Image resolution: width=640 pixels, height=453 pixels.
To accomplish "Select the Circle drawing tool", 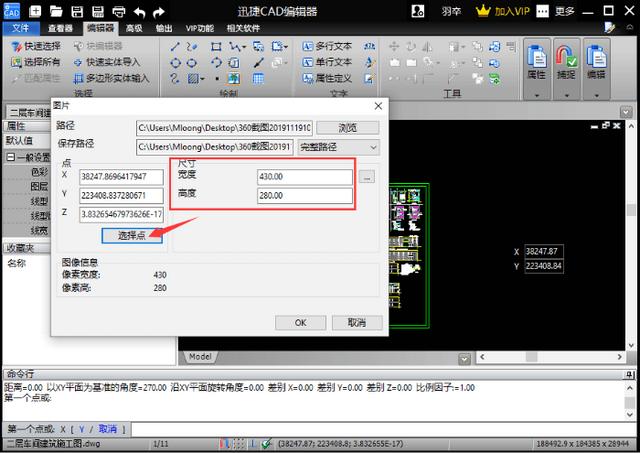I will click(x=175, y=63).
